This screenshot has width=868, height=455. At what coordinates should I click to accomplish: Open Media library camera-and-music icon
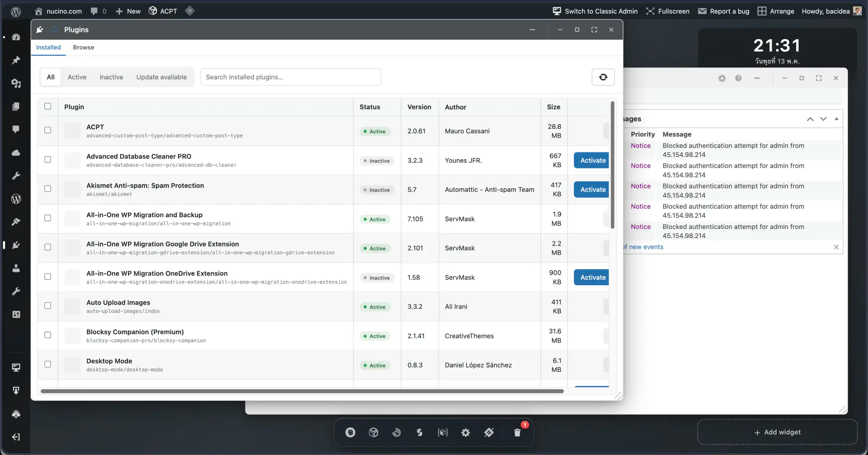click(x=16, y=83)
